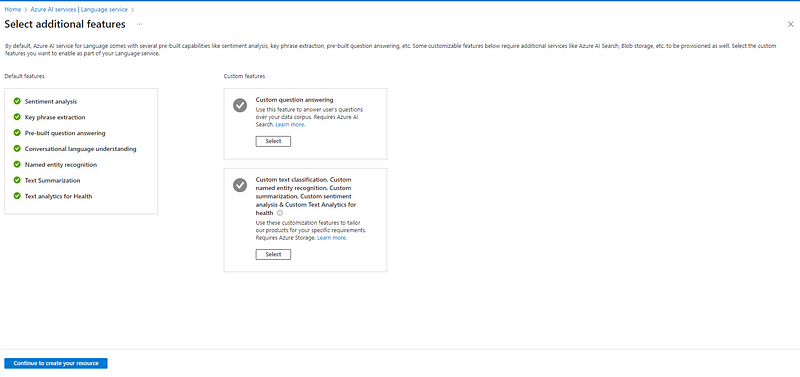Open Azure AI services | Language service breadcrumb
Viewport: 800px width, 377px height.
click(x=79, y=9)
